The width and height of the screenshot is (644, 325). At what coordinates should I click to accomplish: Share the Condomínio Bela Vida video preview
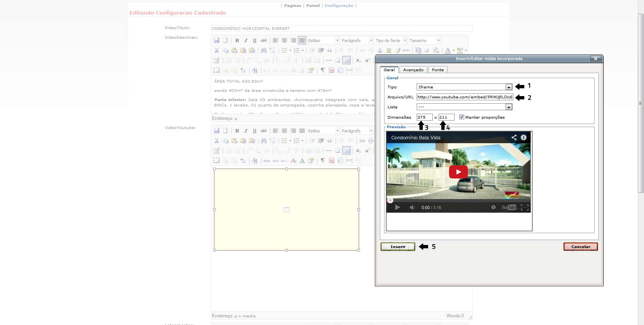514,137
